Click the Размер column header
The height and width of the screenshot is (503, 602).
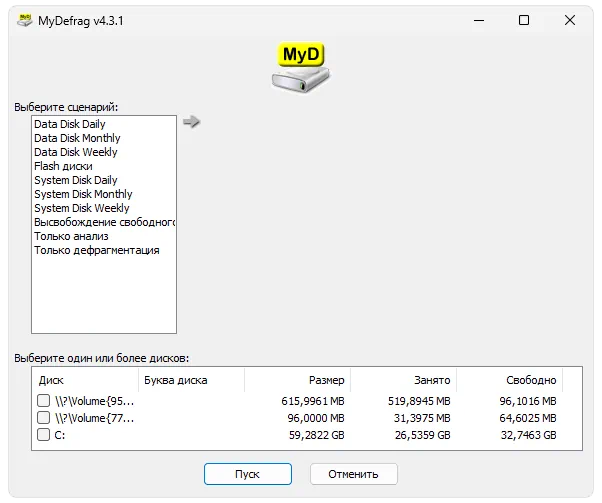click(x=298, y=380)
